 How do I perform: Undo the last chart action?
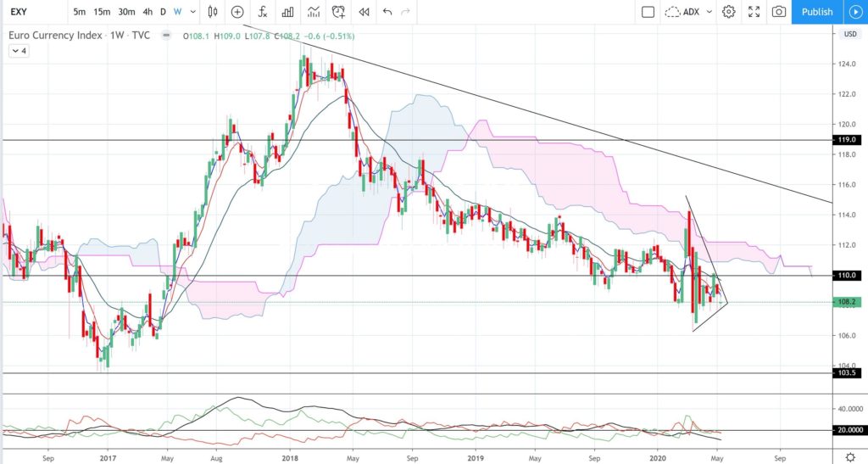387,12
